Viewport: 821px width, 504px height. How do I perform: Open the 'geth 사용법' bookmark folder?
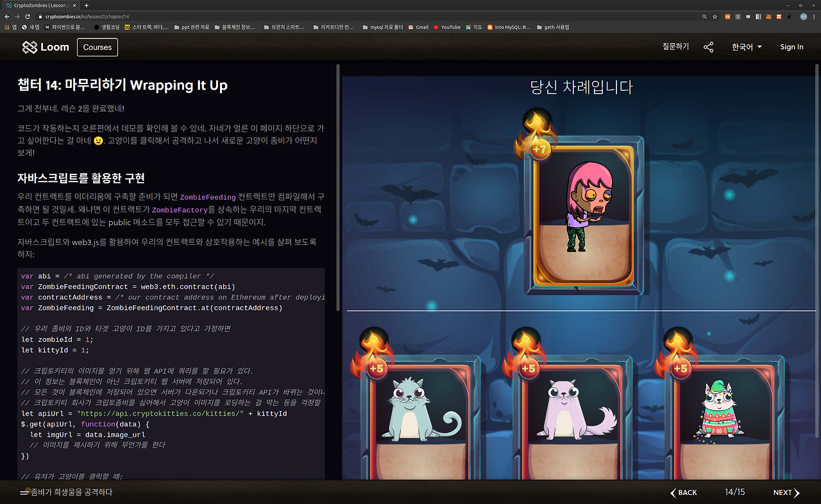tap(553, 27)
